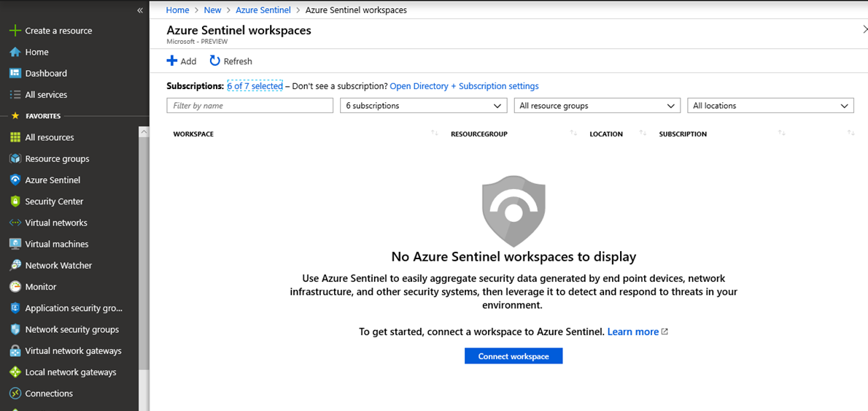Image resolution: width=868 pixels, height=411 pixels.
Task: Click the Add button label
Action: [188, 61]
